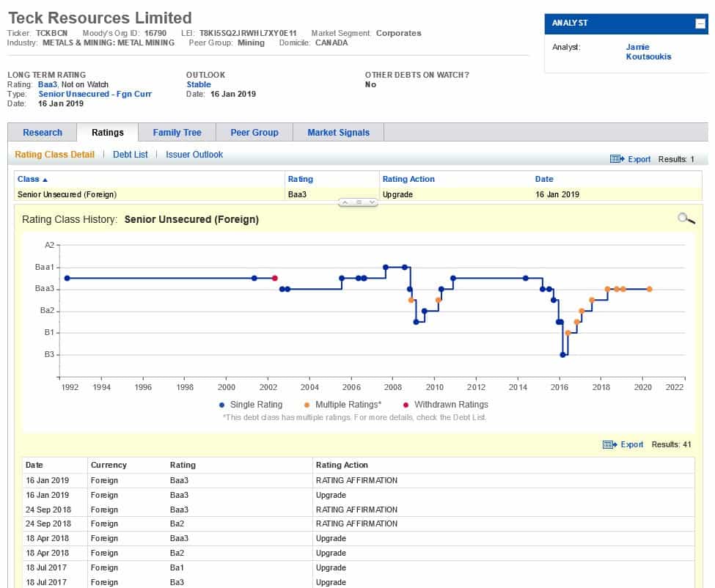Open the Research tab
This screenshot has height=588, width=715.
[43, 133]
